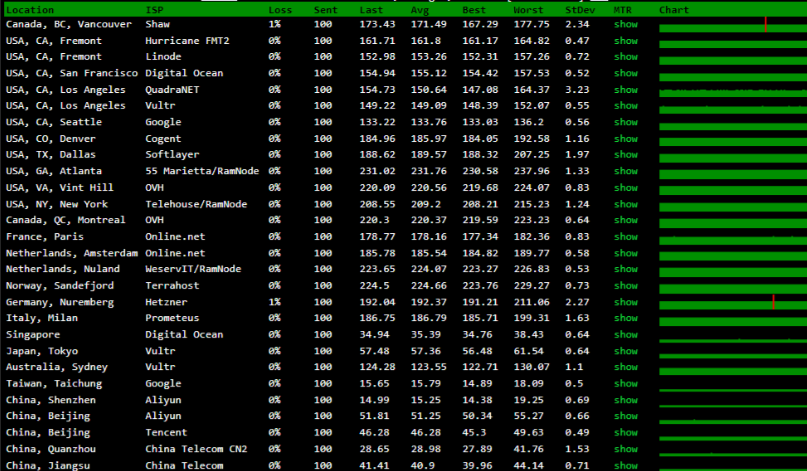
Task: Open MTR show link for Vancouver Shaw
Action: click(x=625, y=24)
